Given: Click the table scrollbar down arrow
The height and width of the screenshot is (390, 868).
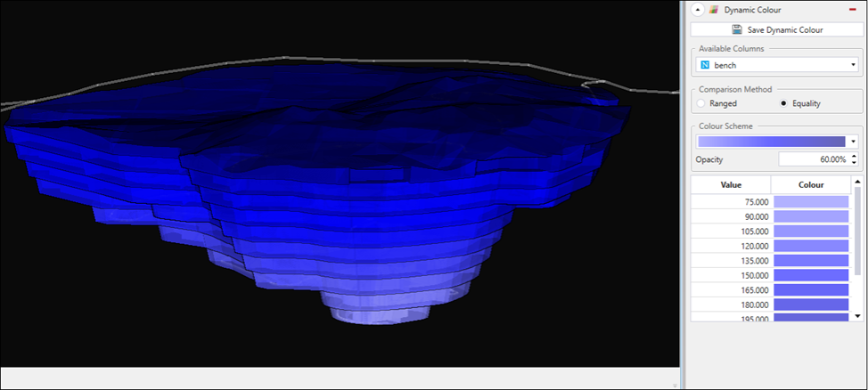Looking at the screenshot, I should pyautogui.click(x=857, y=316).
